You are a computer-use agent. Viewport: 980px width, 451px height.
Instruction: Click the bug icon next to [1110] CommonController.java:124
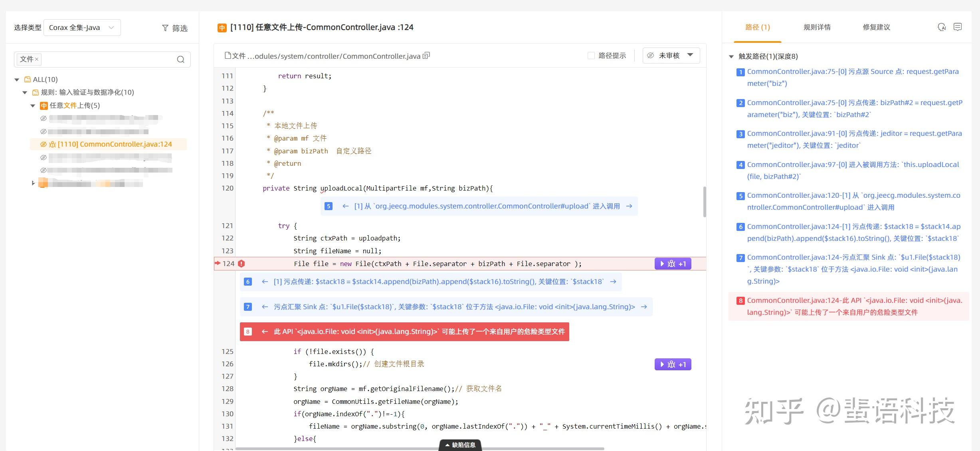click(x=53, y=144)
